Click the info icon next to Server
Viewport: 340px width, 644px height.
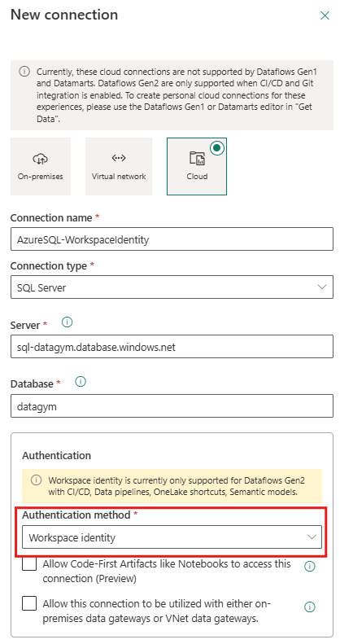(x=67, y=323)
